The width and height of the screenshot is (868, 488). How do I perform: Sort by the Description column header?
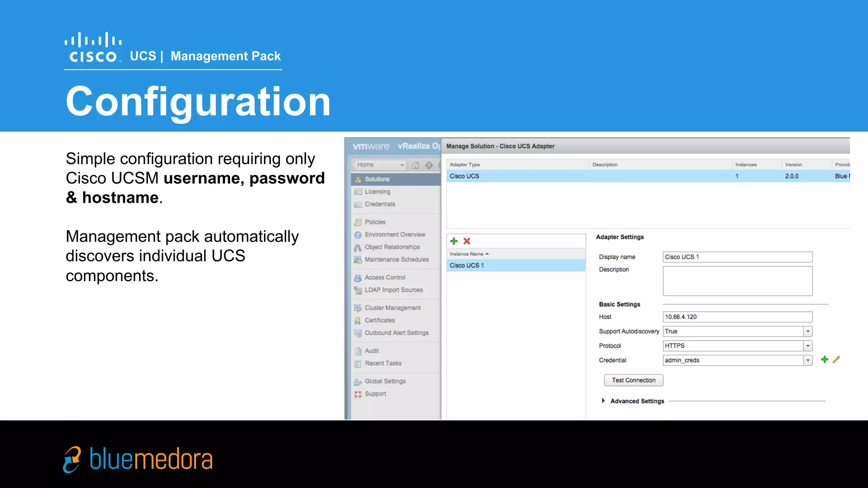pyautogui.click(x=660, y=165)
